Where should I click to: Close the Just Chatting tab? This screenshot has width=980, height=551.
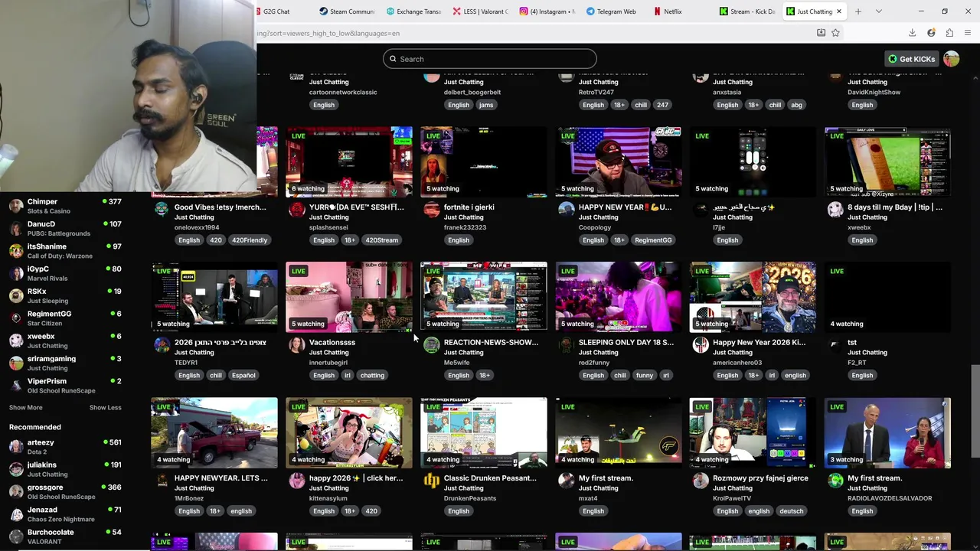pyautogui.click(x=839, y=11)
